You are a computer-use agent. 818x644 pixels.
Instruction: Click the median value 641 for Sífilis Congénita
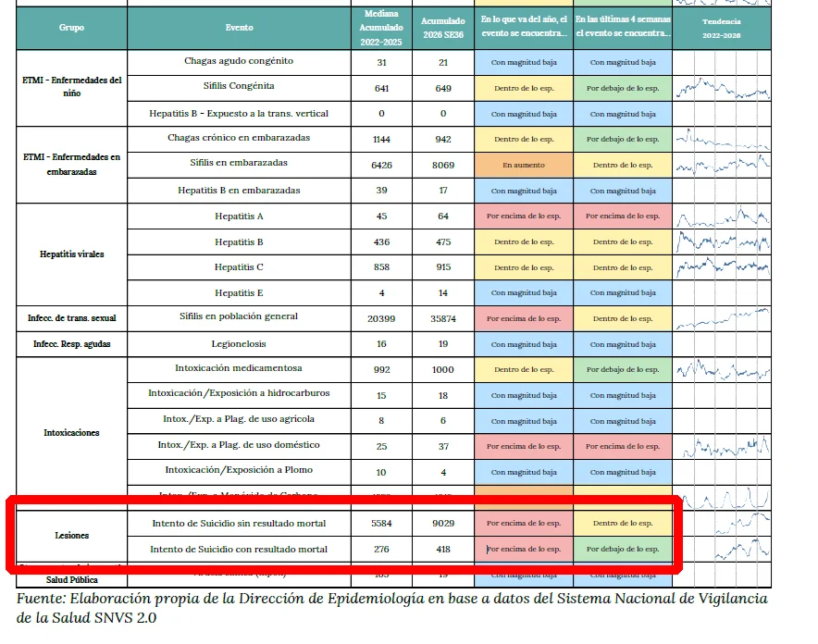point(381,88)
